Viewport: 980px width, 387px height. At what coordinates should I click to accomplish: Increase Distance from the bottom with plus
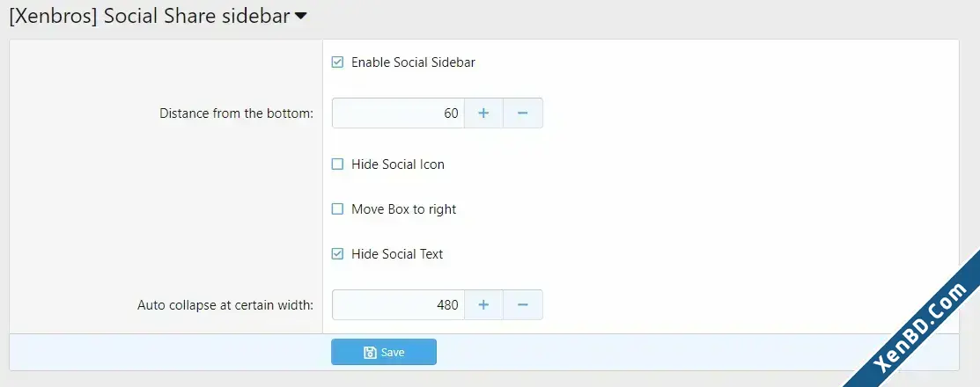(483, 113)
